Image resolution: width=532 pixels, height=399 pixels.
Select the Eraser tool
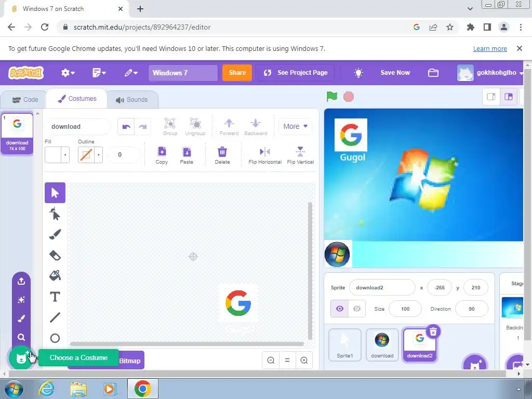pos(55,255)
